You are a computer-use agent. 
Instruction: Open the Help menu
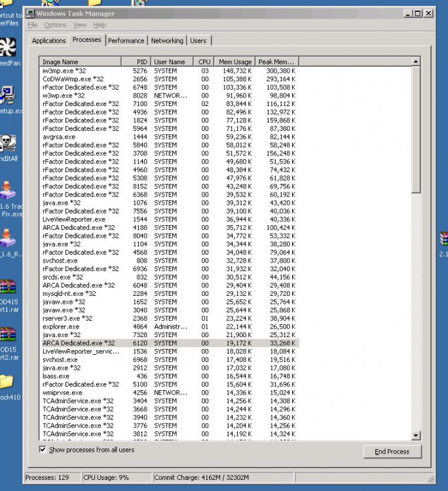(100, 25)
